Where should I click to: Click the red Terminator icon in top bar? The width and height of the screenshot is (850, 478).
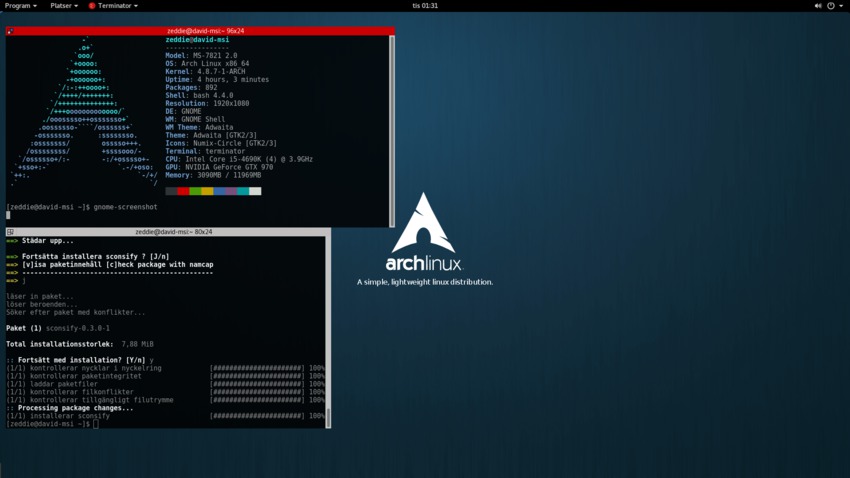[x=92, y=6]
